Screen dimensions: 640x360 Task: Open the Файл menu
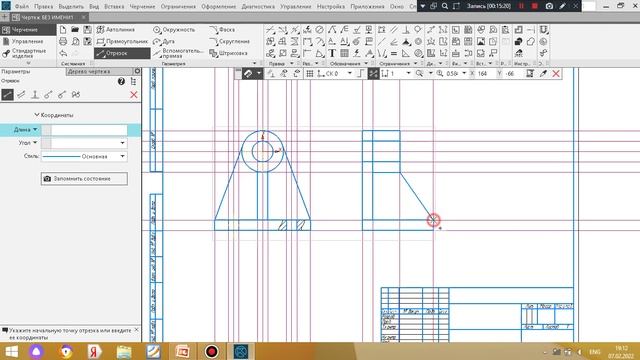point(22,7)
